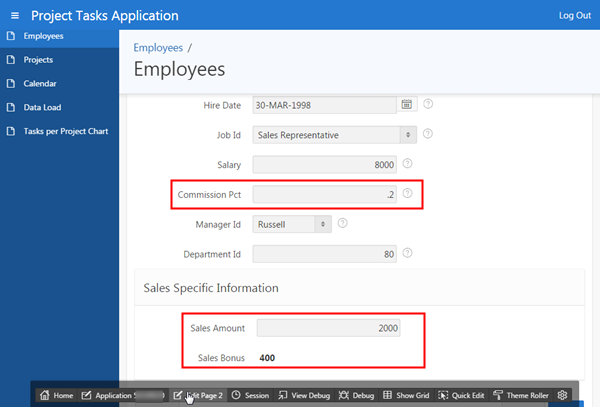Image resolution: width=600 pixels, height=407 pixels.
Task: Click the Log Out link
Action: click(x=575, y=16)
